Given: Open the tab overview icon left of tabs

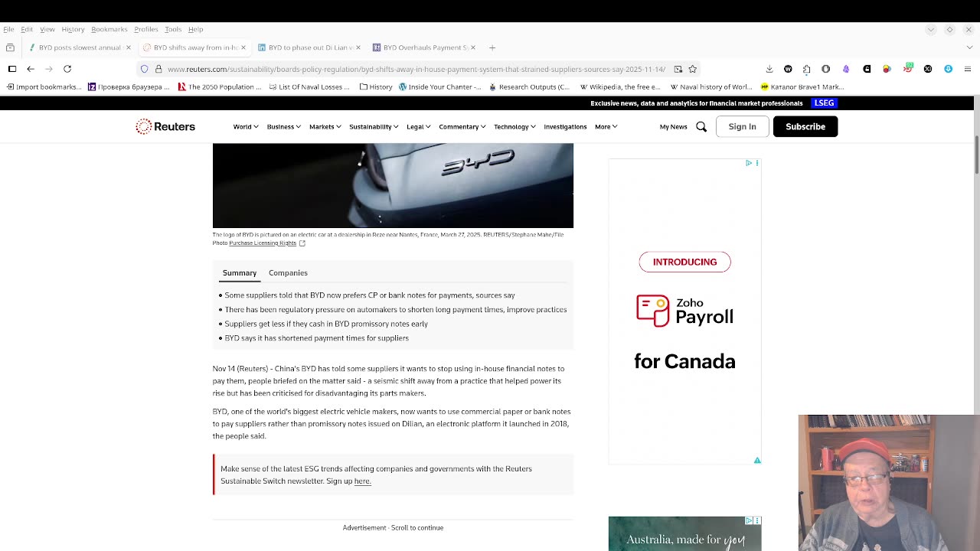Looking at the screenshot, I should coord(10,47).
